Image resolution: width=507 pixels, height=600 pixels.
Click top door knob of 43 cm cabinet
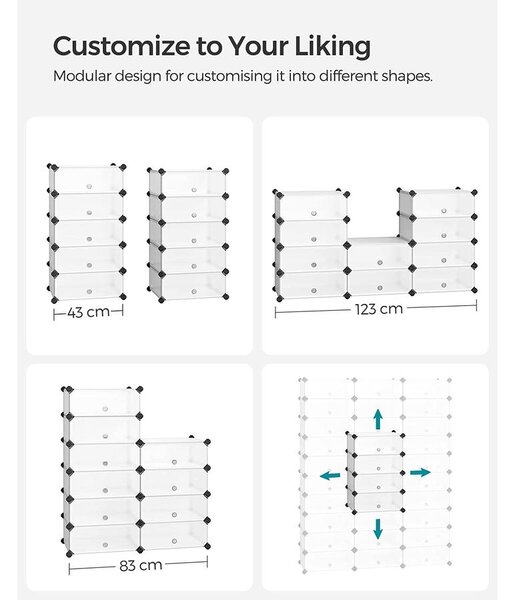[89, 186]
